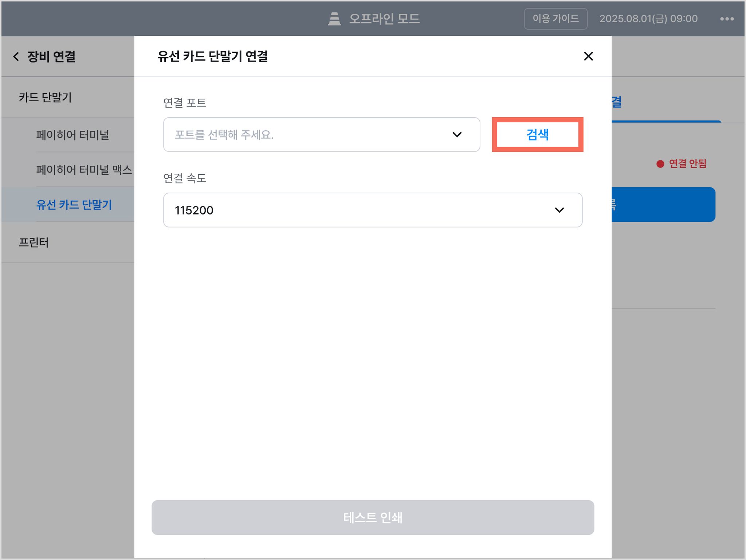Click the 연결 포트 label

click(184, 103)
